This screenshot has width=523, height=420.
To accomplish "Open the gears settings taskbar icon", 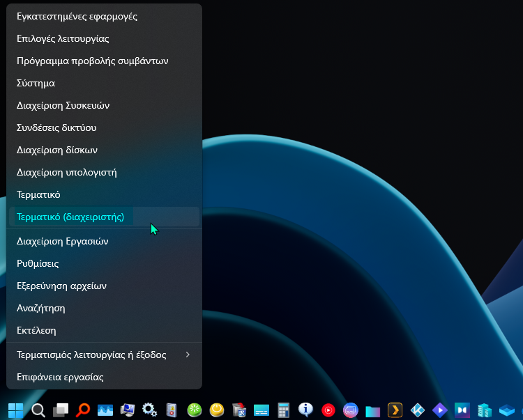I will point(149,410).
